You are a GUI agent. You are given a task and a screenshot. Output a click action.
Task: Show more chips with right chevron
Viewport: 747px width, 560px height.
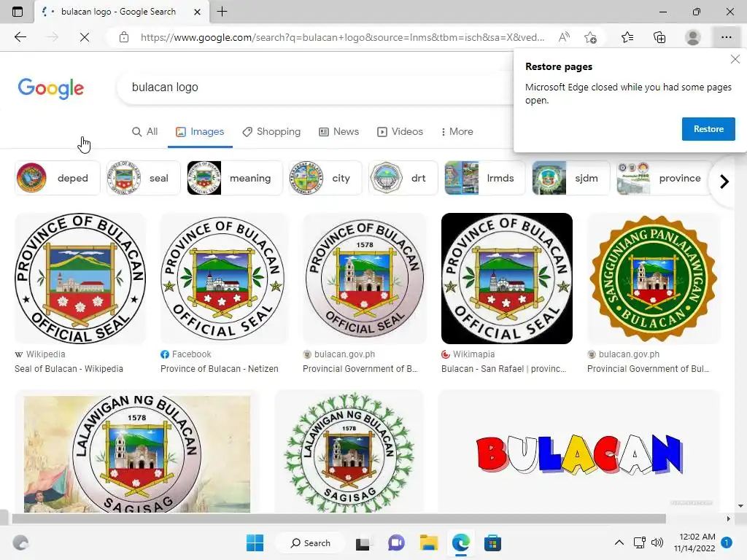(724, 182)
